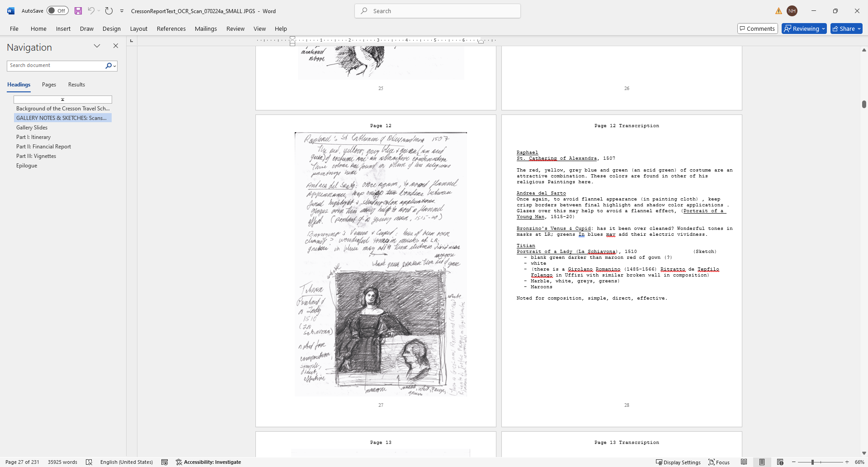Screen dimensions: 868x467
Task: Switch to Web Layout view
Action: pos(781,462)
